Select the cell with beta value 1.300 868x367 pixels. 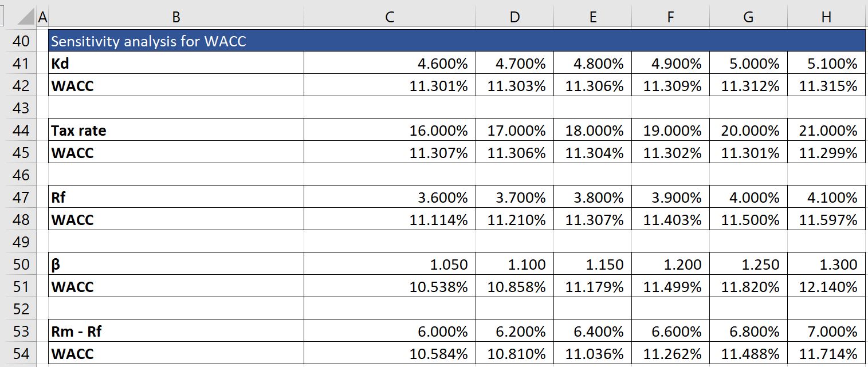pyautogui.click(x=826, y=265)
